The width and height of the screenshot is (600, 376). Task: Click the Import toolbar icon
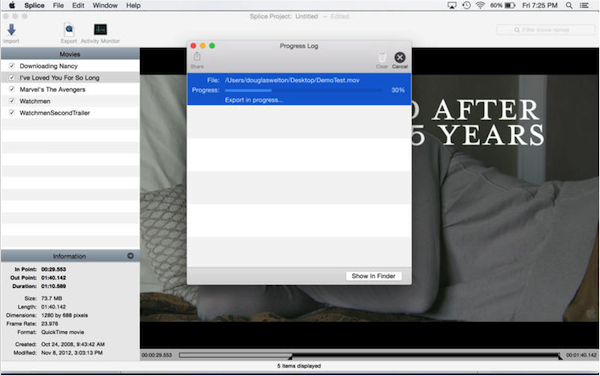11,30
